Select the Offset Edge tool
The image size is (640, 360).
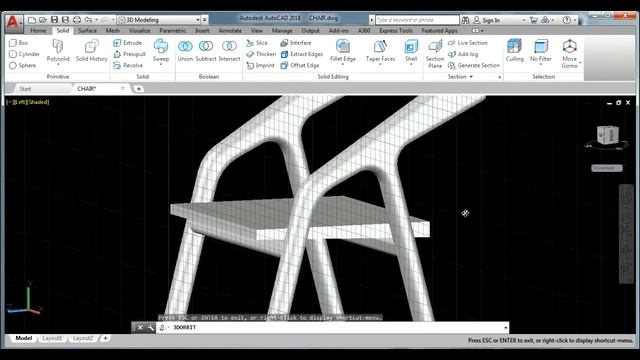pos(300,65)
